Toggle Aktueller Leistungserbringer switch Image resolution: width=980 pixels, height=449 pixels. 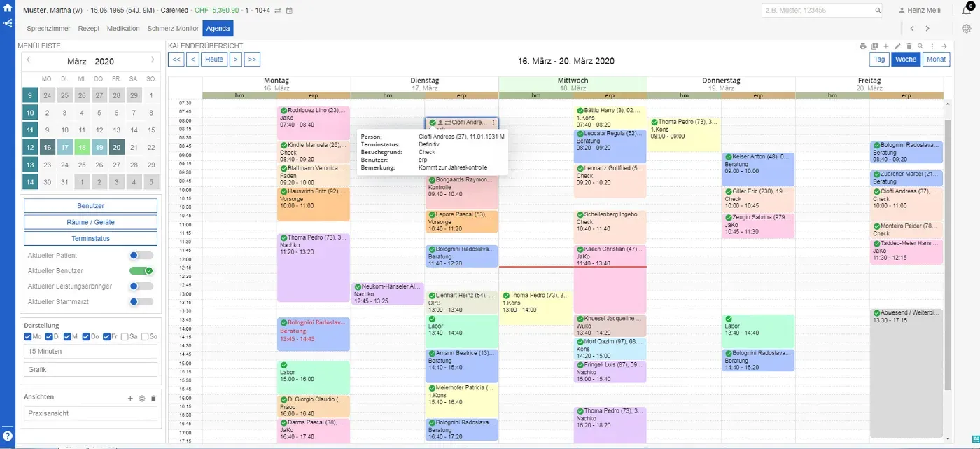tap(141, 286)
